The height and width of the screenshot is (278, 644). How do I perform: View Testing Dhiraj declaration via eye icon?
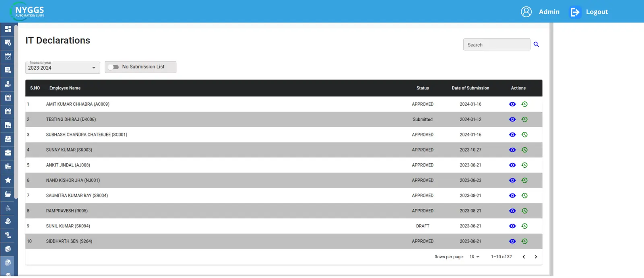[512, 119]
